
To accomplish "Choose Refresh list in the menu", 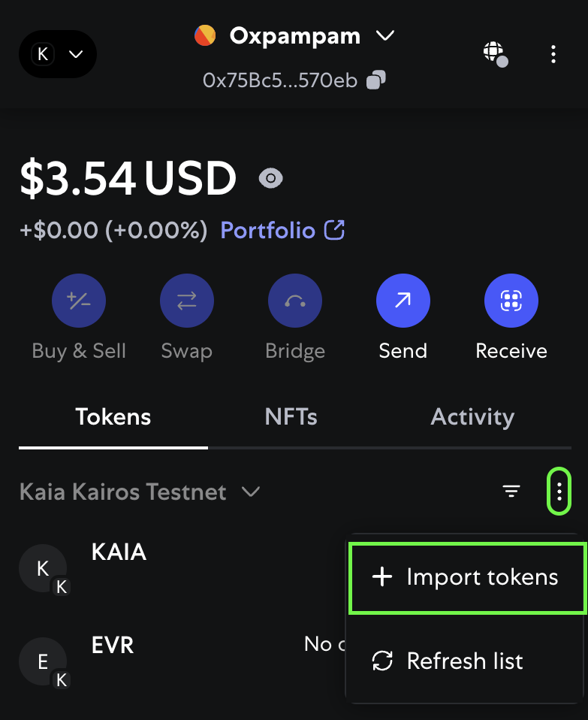I will click(464, 661).
